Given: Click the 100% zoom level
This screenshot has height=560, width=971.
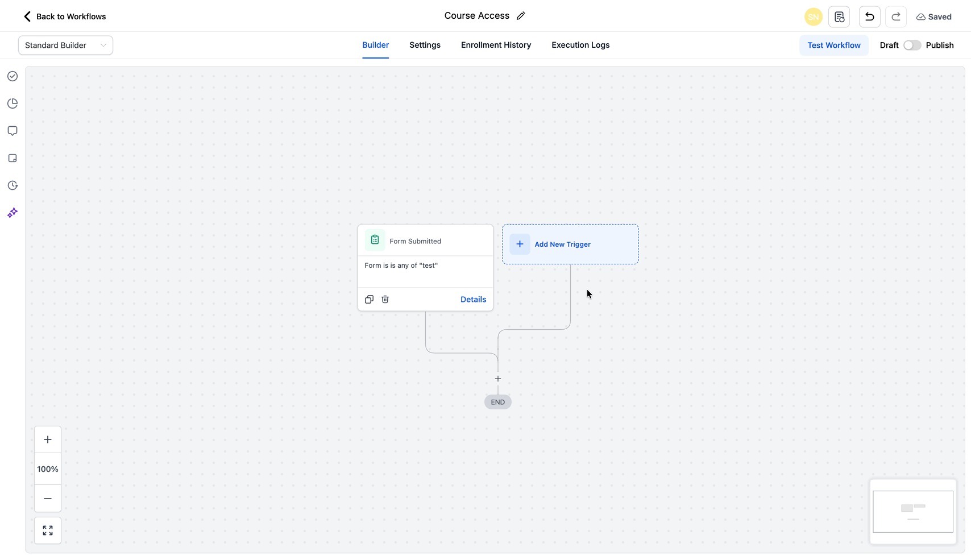Looking at the screenshot, I should pos(48,469).
